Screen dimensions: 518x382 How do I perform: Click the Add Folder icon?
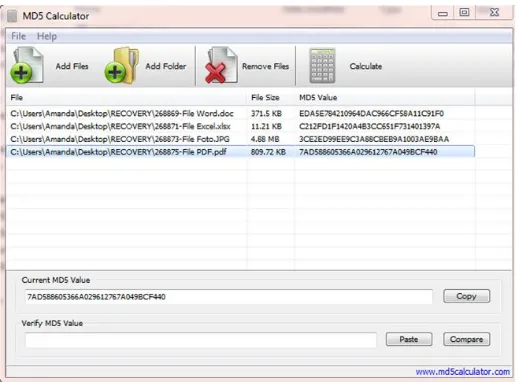(122, 65)
